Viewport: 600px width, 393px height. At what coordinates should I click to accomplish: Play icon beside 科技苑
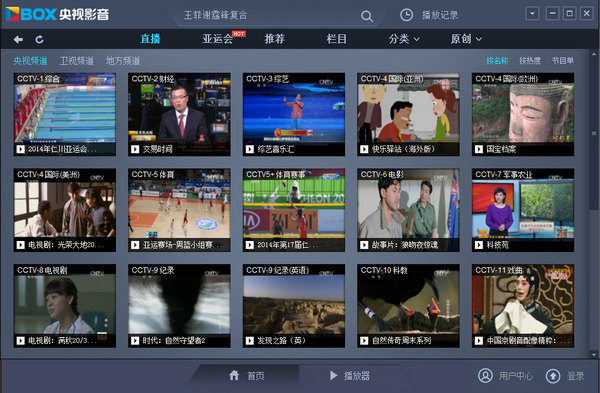(x=479, y=245)
